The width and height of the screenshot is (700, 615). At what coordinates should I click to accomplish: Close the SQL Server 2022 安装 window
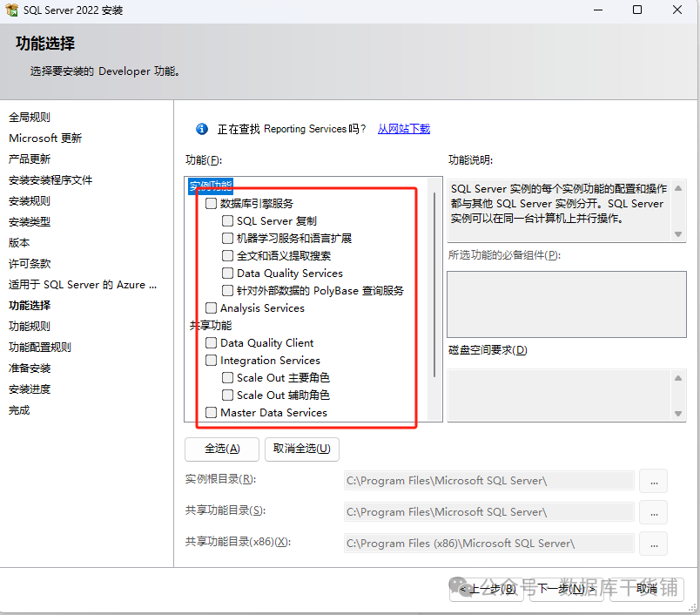coord(677,10)
